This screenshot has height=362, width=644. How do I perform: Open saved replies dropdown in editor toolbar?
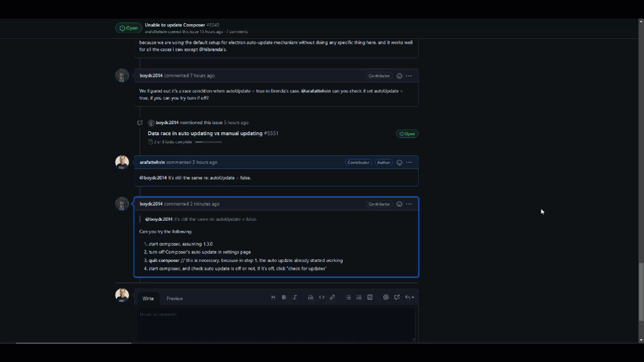410,298
